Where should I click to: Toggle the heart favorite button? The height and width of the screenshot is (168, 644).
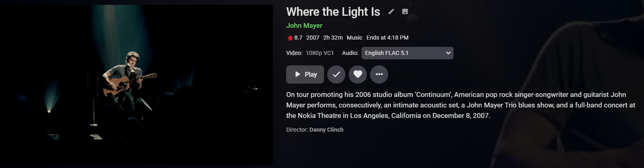[358, 74]
